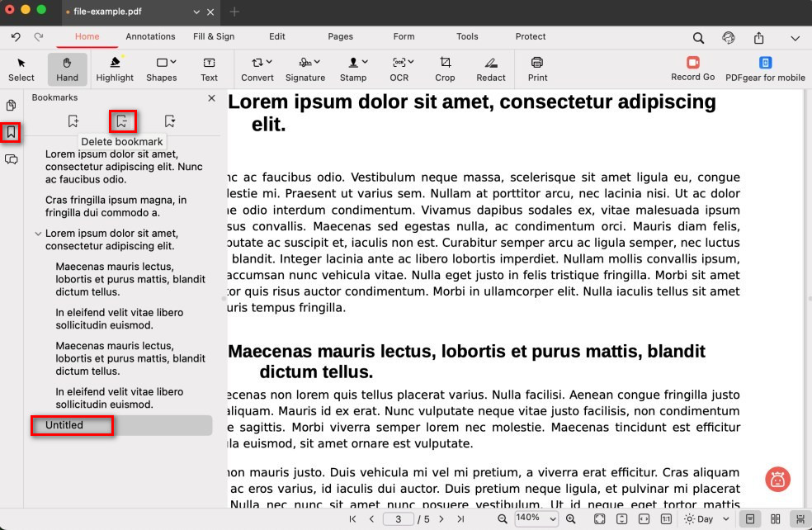Toggle the Hand tool
Viewport: 812px width, 530px height.
[x=67, y=69]
